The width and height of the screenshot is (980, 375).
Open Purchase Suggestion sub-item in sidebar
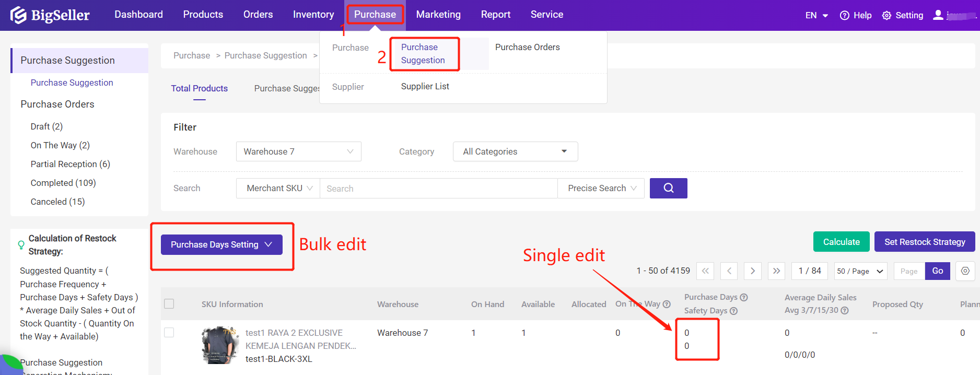[x=72, y=83]
